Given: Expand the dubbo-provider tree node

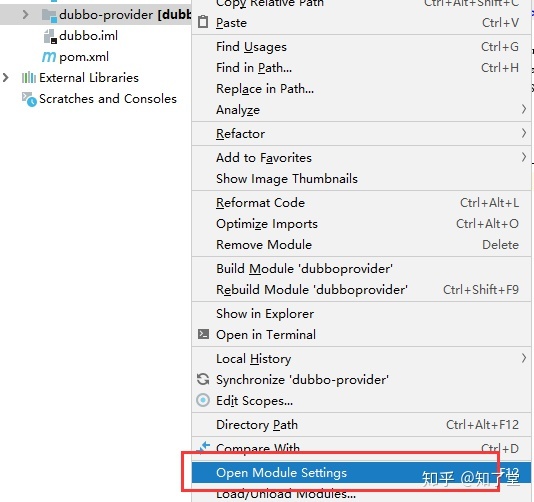Looking at the screenshot, I should (25, 15).
